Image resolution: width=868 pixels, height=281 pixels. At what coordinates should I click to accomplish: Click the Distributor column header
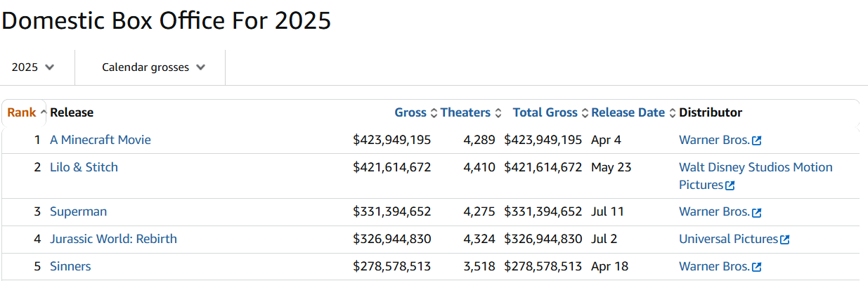pyautogui.click(x=711, y=112)
